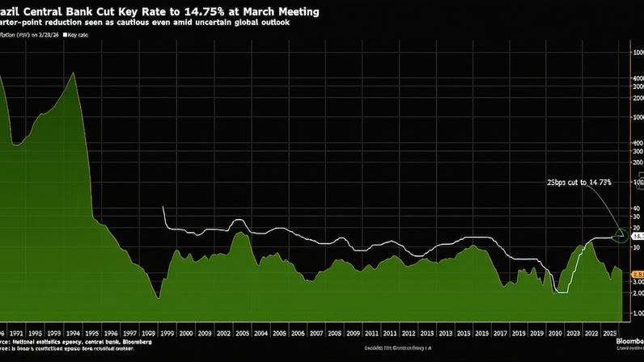Image resolution: width=644 pixels, height=362 pixels.
Task: Click the subtitle about uncertain global outlook
Action: (x=155, y=23)
